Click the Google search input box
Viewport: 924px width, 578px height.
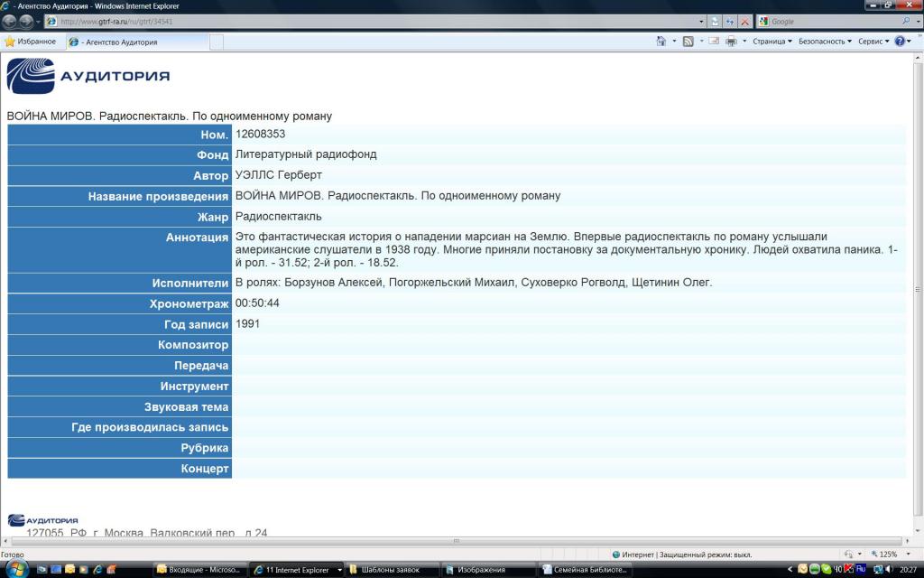830,22
